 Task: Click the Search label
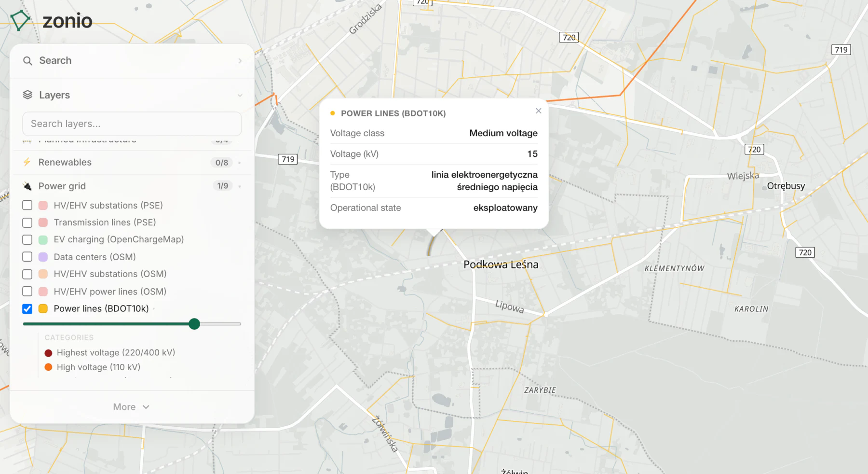pos(55,61)
